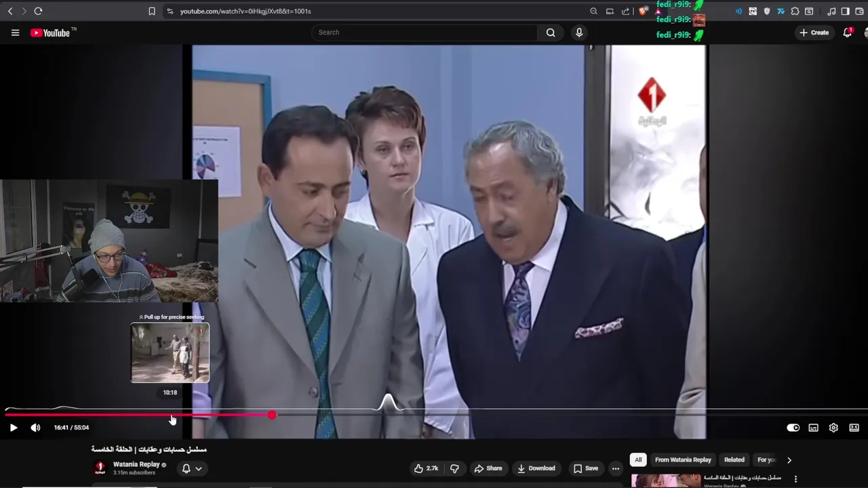Open video settings gear
Image resolution: width=868 pixels, height=488 pixels.
pos(833,428)
